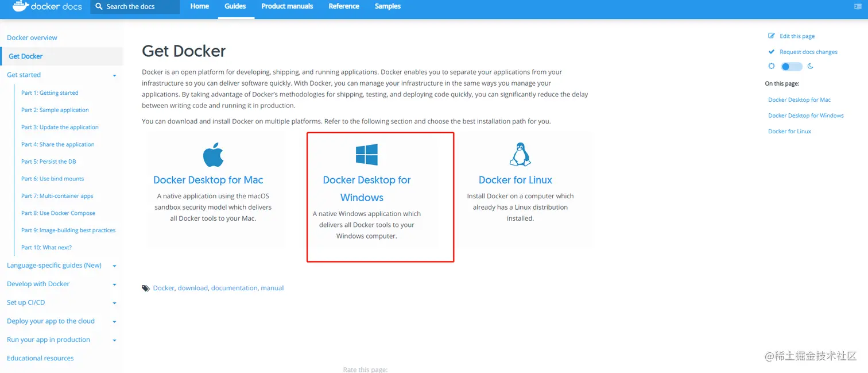Viewport: 868px width, 373px height.
Task: Toggle the day/night theme switch
Action: (x=792, y=67)
